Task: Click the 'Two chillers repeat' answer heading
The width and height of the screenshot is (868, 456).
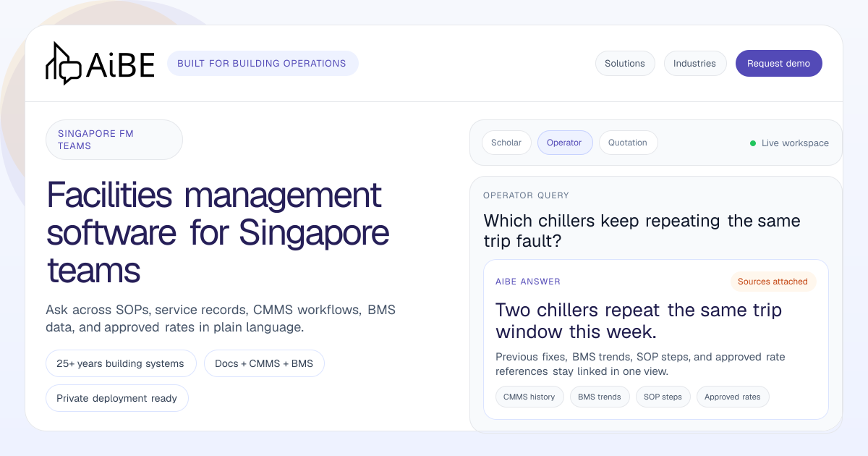Action: pyautogui.click(x=639, y=321)
